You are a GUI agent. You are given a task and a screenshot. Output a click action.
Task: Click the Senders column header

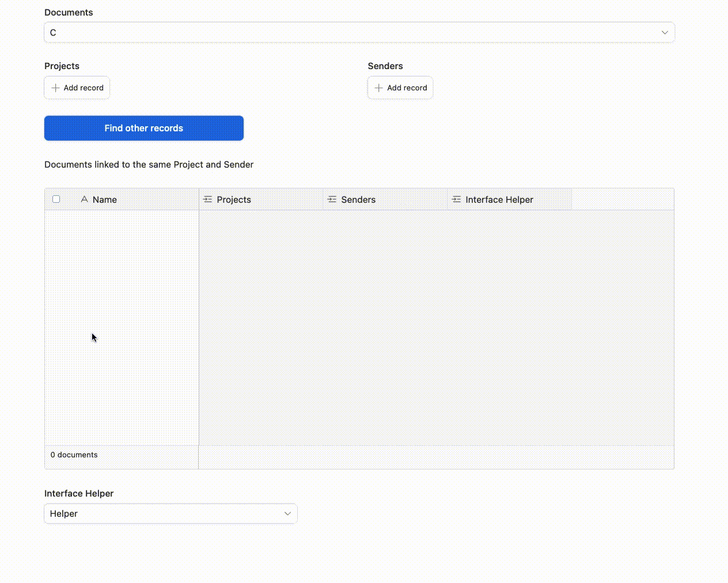385,199
